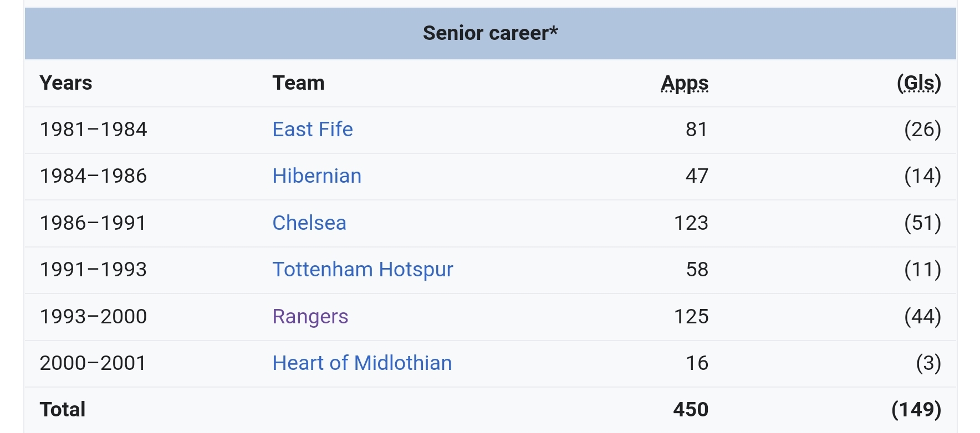The height and width of the screenshot is (433, 980).
Task: Click the 1993–2000 years cell
Action: point(93,317)
